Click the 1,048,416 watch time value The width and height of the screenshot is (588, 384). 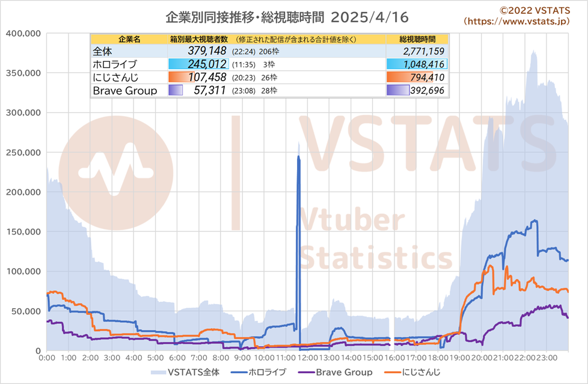pyautogui.click(x=423, y=64)
